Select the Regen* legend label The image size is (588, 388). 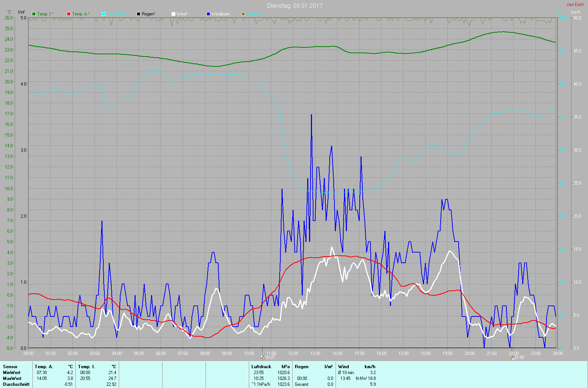148,14
